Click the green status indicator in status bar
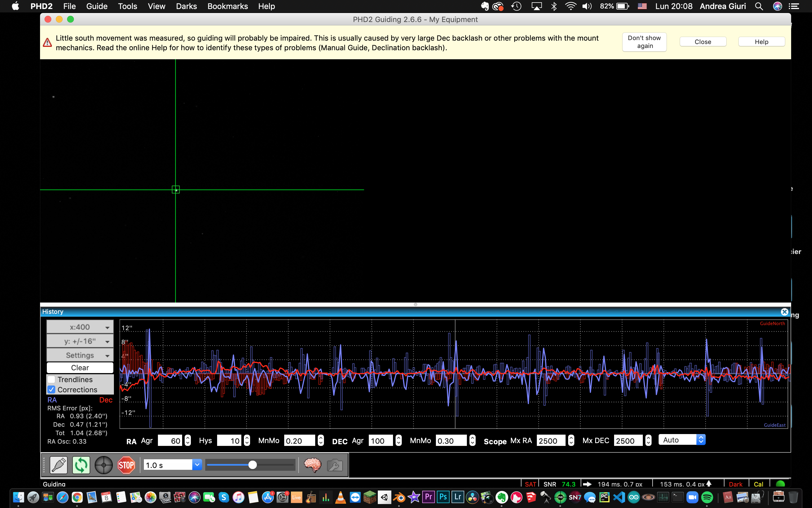The width and height of the screenshot is (812, 508). (x=780, y=484)
